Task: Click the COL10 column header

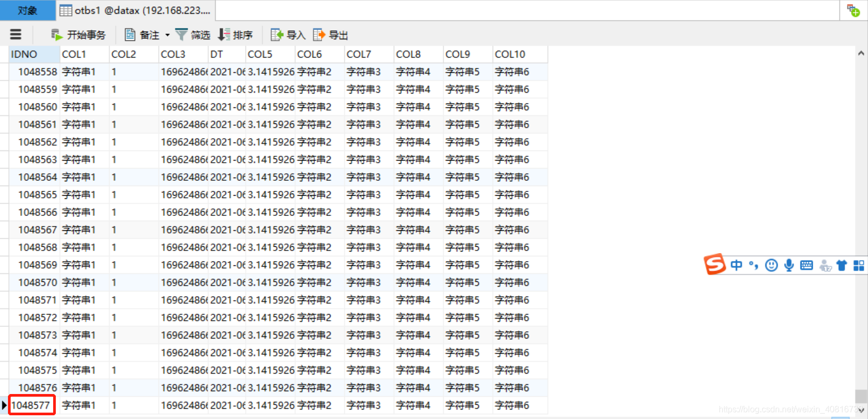Action: click(520, 54)
